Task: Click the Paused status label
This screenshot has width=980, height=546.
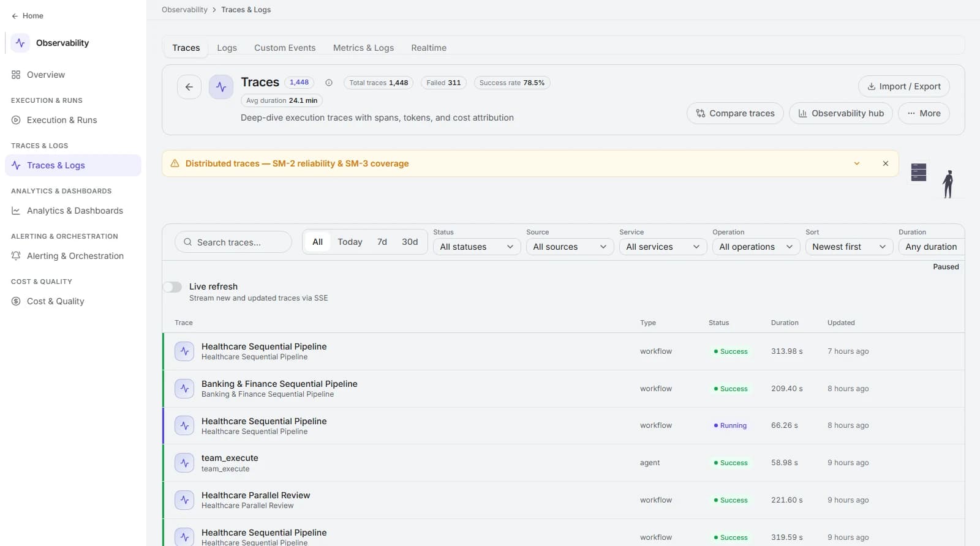Action: (946, 267)
